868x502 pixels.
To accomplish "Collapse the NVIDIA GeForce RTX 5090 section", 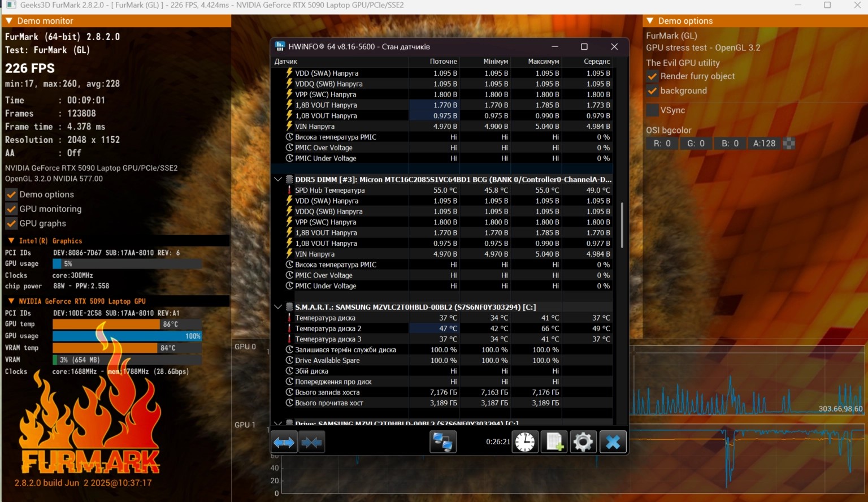I will pos(11,301).
